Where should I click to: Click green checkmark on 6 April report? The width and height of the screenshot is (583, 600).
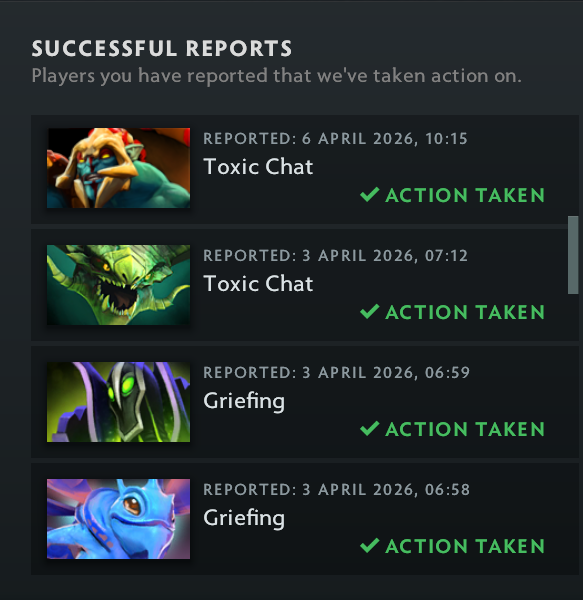[370, 194]
